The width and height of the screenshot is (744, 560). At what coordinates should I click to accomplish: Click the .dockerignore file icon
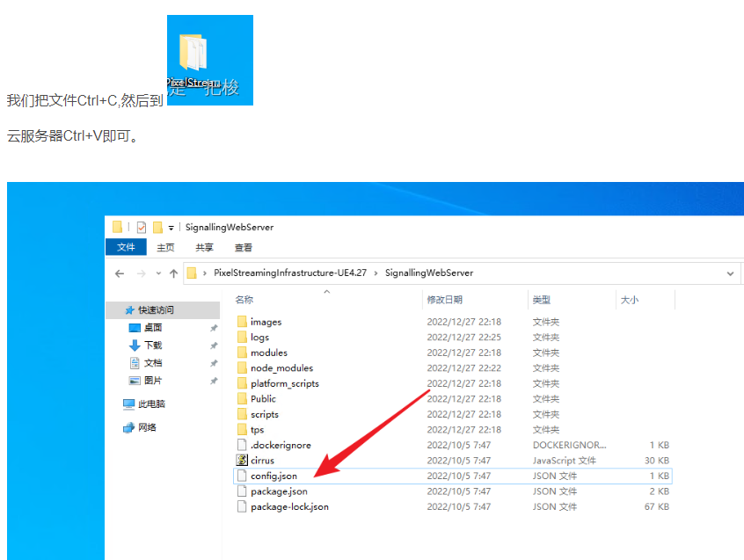242,445
